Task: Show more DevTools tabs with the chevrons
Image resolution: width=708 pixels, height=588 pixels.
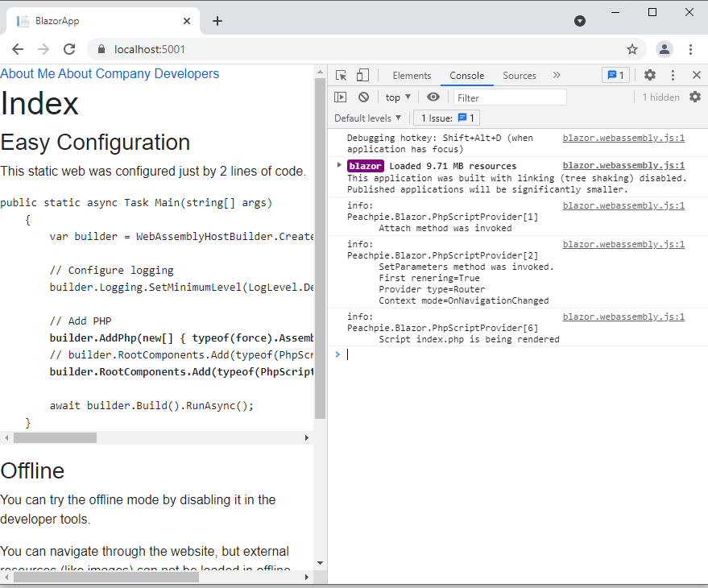Action: tap(557, 75)
